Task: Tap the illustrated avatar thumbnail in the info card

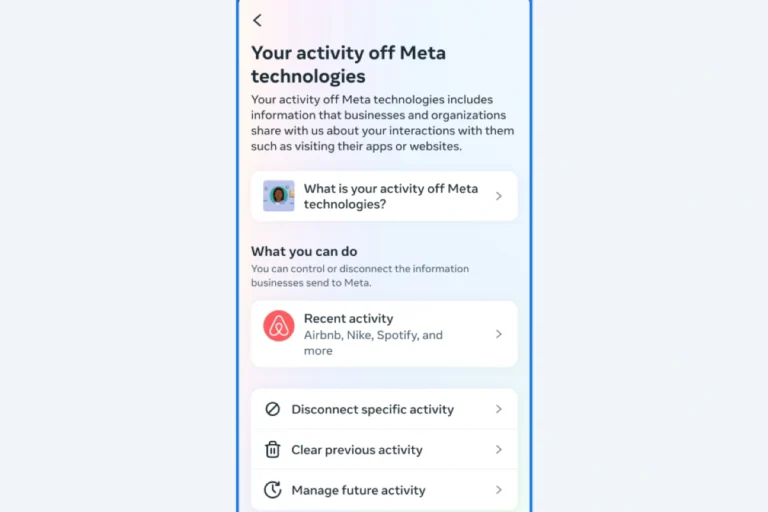Action: 279,195
